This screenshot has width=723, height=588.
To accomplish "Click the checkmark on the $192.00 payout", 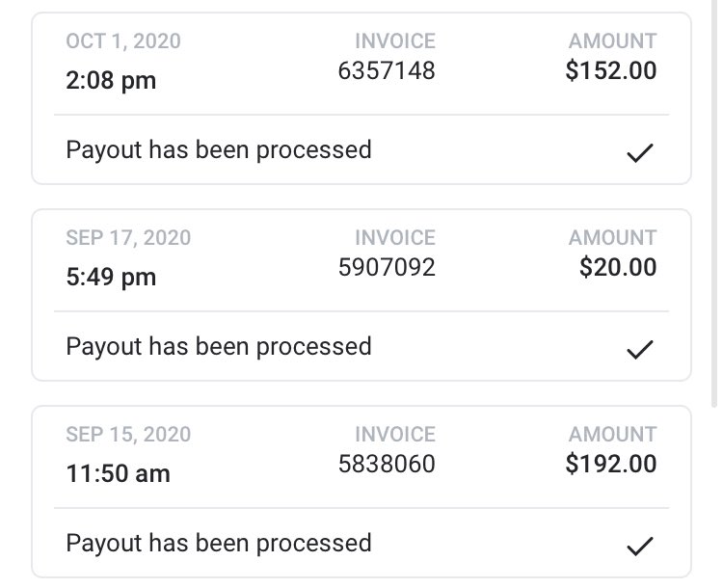I will [639, 547].
